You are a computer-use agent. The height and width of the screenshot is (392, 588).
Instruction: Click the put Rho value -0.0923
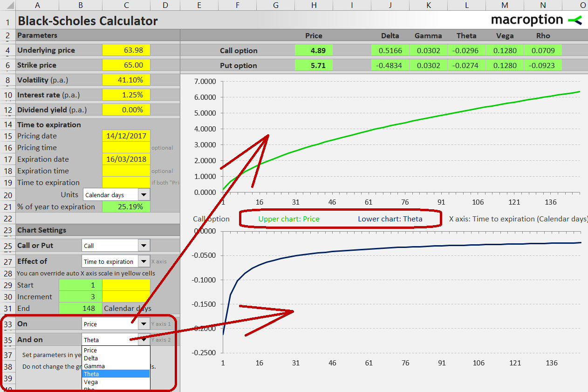click(543, 65)
